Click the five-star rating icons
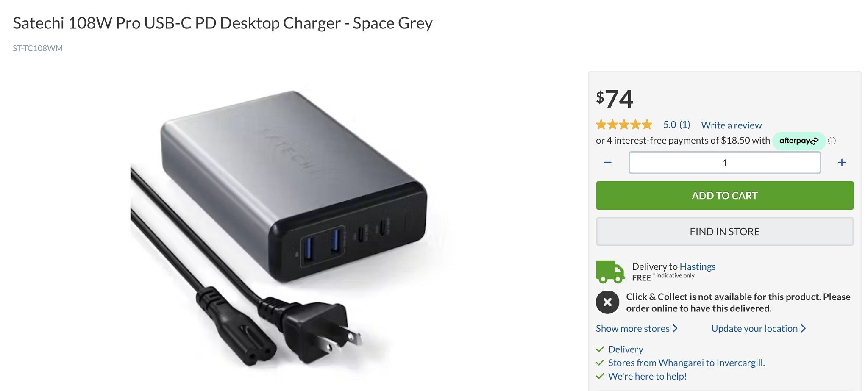Screen dimensions: 868x391 [x=624, y=125]
